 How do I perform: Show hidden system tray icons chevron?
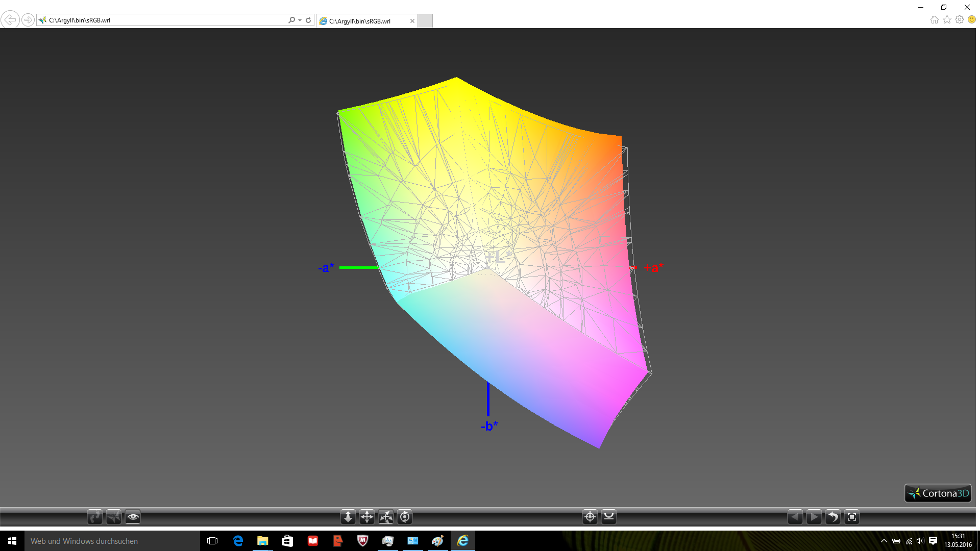click(x=884, y=541)
